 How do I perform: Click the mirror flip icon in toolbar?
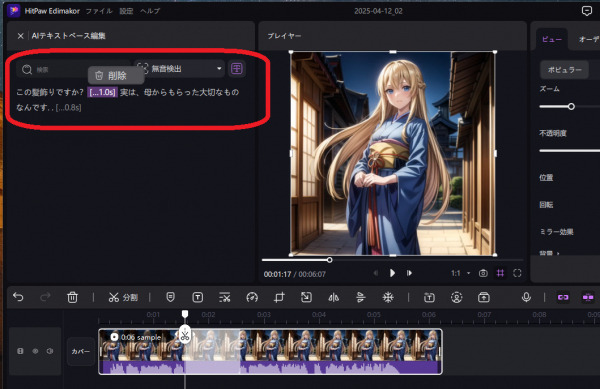[333, 297]
